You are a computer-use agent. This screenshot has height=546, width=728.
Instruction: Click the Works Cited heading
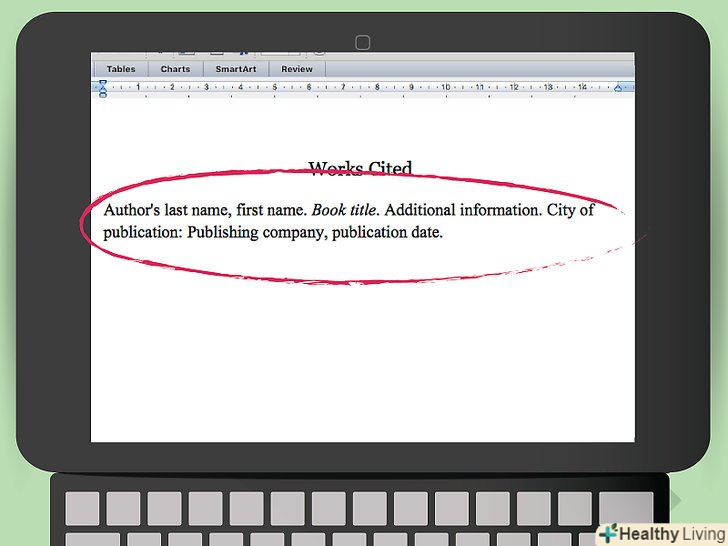click(x=360, y=169)
